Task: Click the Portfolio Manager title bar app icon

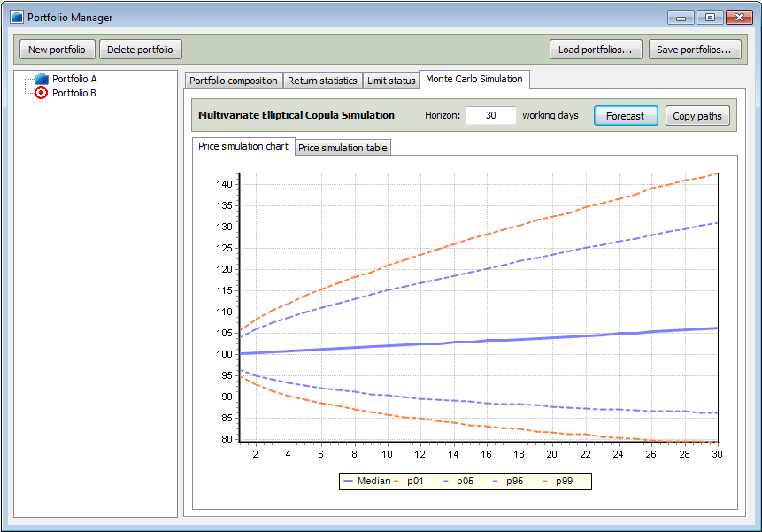Action: [x=17, y=17]
